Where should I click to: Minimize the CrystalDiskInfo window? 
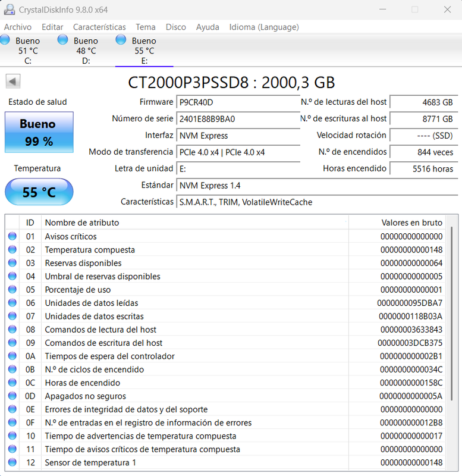tap(383, 10)
